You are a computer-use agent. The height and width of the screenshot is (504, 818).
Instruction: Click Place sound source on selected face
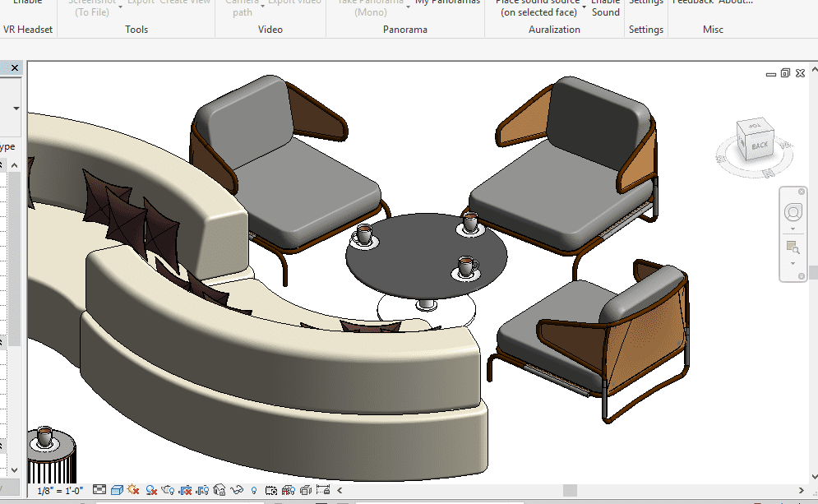point(538,8)
